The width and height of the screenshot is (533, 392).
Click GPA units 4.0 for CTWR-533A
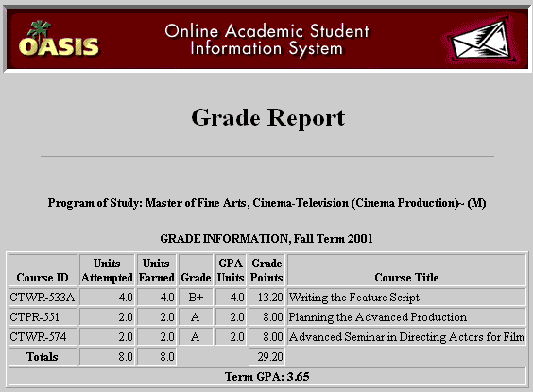point(231,298)
